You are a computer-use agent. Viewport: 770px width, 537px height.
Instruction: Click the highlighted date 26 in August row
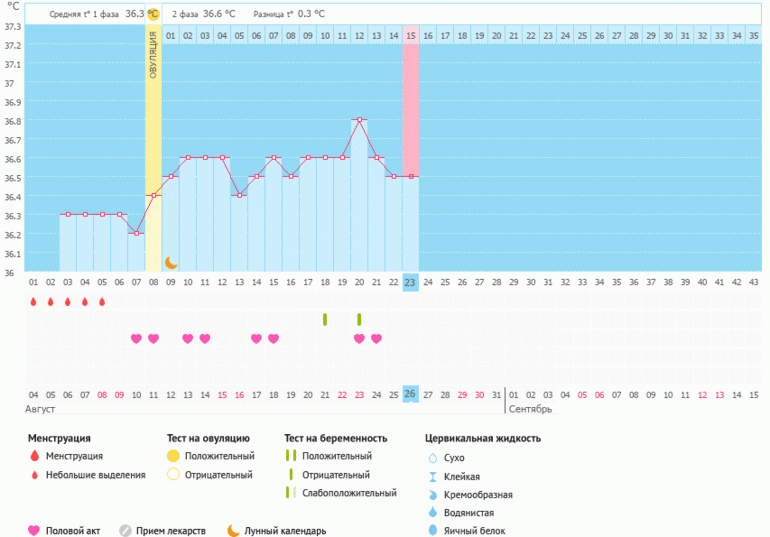[x=411, y=394]
